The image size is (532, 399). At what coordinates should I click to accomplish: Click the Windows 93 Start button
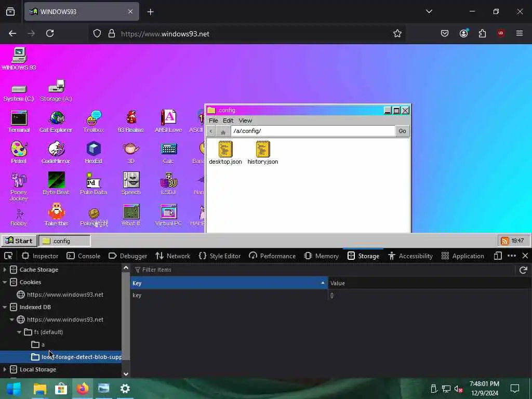point(19,241)
